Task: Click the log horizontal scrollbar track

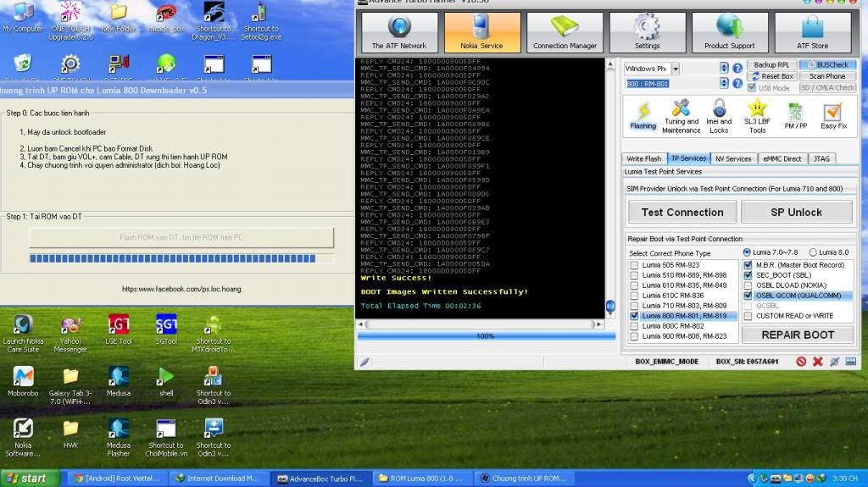Action: (x=481, y=324)
